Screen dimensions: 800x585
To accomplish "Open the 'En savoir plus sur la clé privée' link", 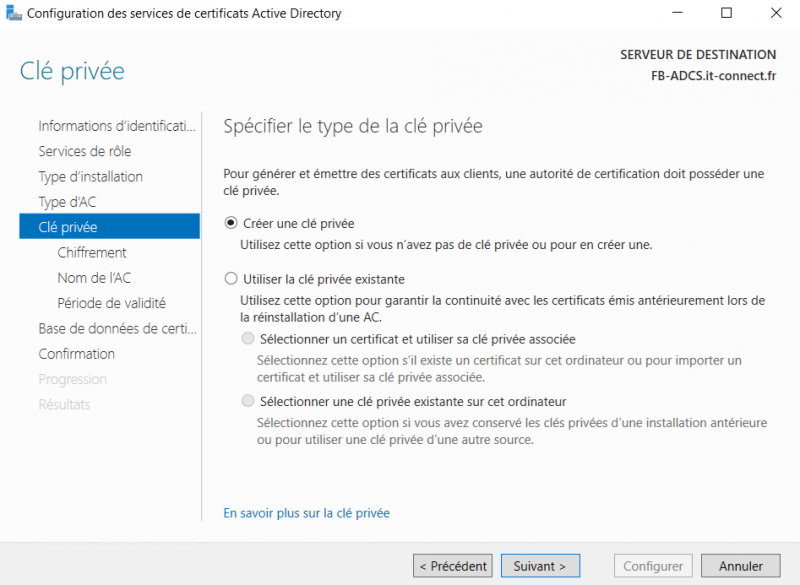I will 306,513.
